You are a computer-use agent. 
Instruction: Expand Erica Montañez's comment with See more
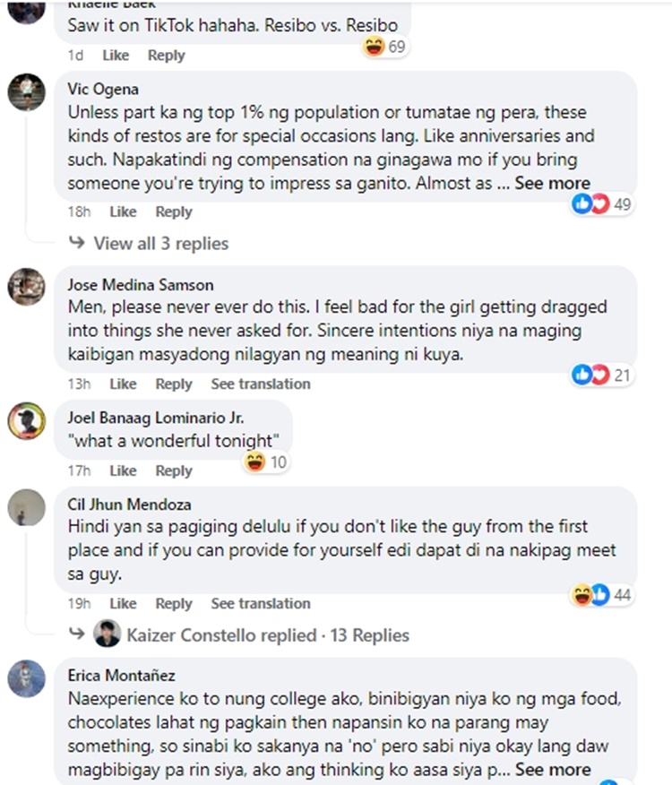553,769
